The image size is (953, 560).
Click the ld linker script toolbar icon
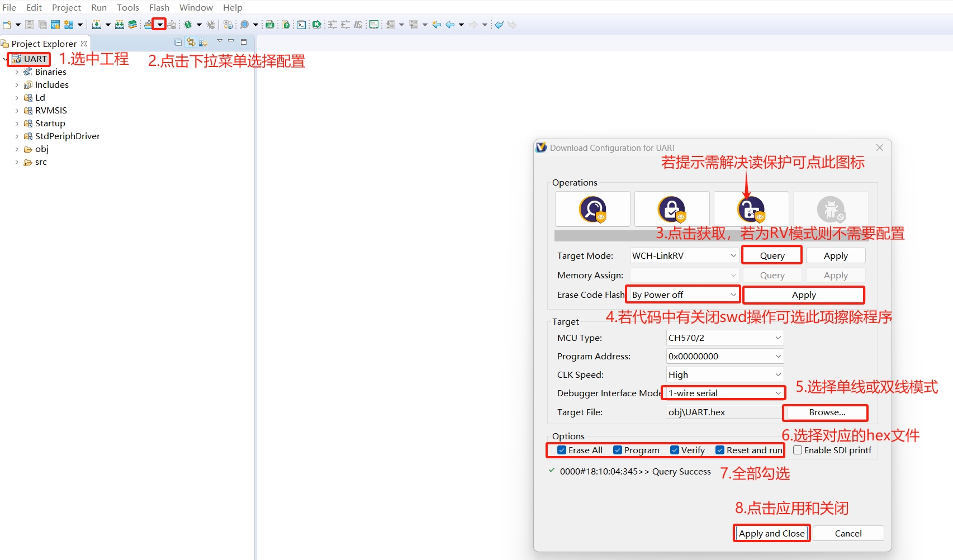click(270, 25)
